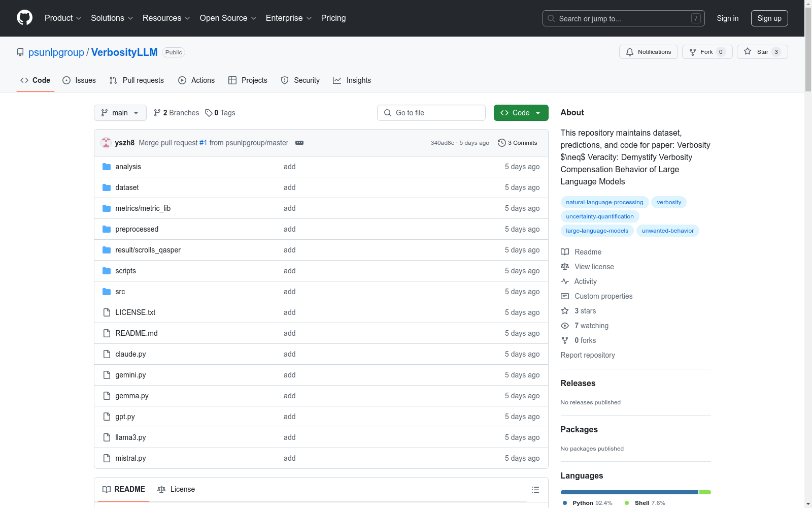
Task: Click the yszh8 avatar image
Action: (x=106, y=143)
